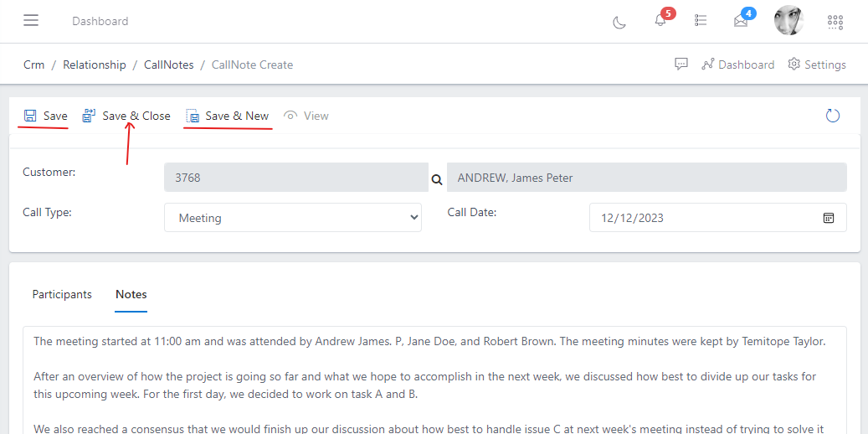
Task: Open the Call Type dropdown
Action: 293,217
